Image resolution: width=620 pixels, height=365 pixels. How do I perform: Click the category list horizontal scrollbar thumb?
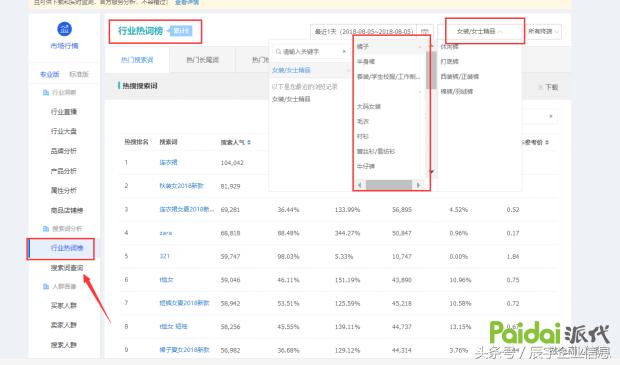[389, 185]
